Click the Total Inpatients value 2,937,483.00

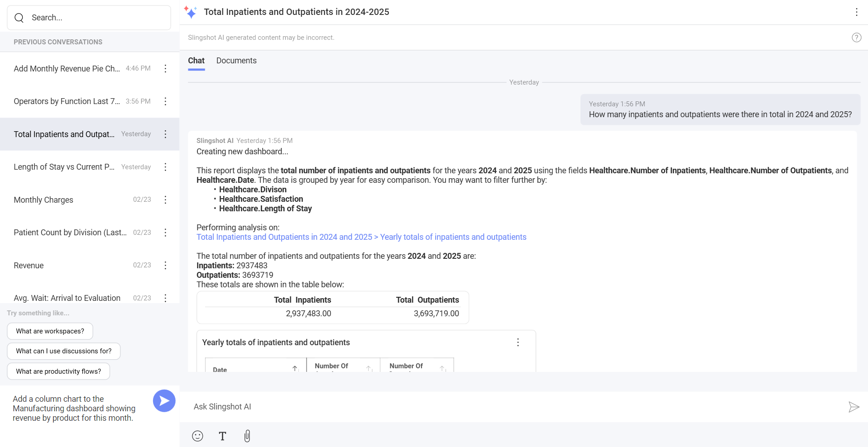coord(308,314)
